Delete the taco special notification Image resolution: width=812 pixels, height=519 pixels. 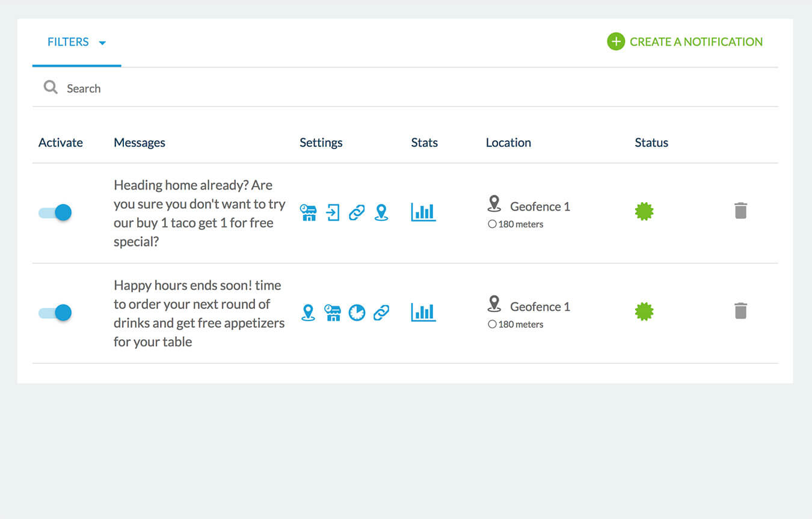[740, 211]
